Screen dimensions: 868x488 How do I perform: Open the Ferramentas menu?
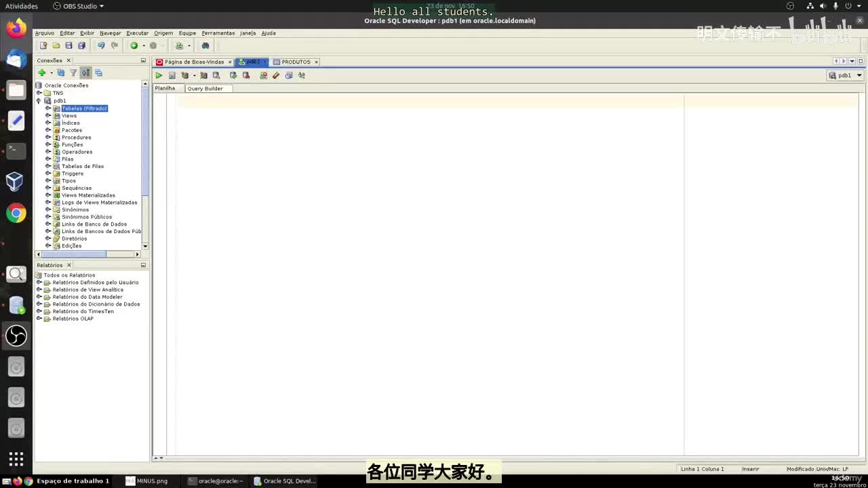pyautogui.click(x=218, y=33)
